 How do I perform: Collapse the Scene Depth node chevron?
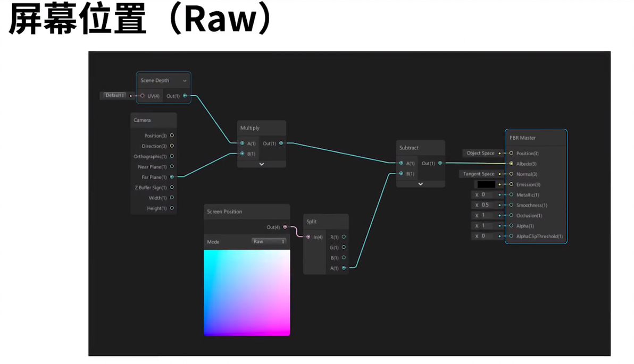pos(185,81)
